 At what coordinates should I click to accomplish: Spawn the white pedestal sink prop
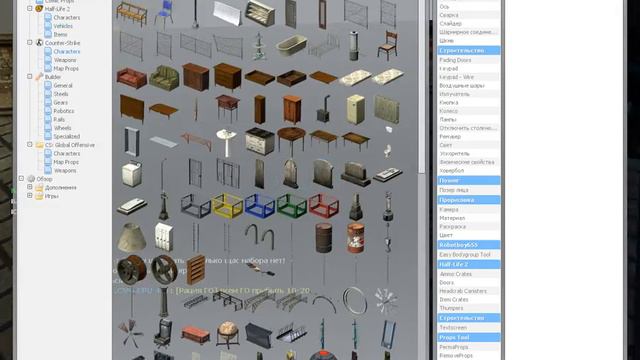coord(226,142)
